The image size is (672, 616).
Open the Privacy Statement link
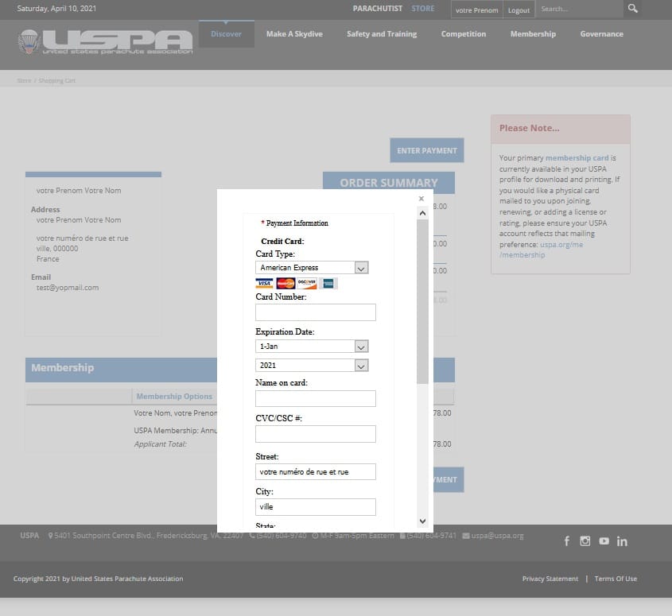[550, 579]
